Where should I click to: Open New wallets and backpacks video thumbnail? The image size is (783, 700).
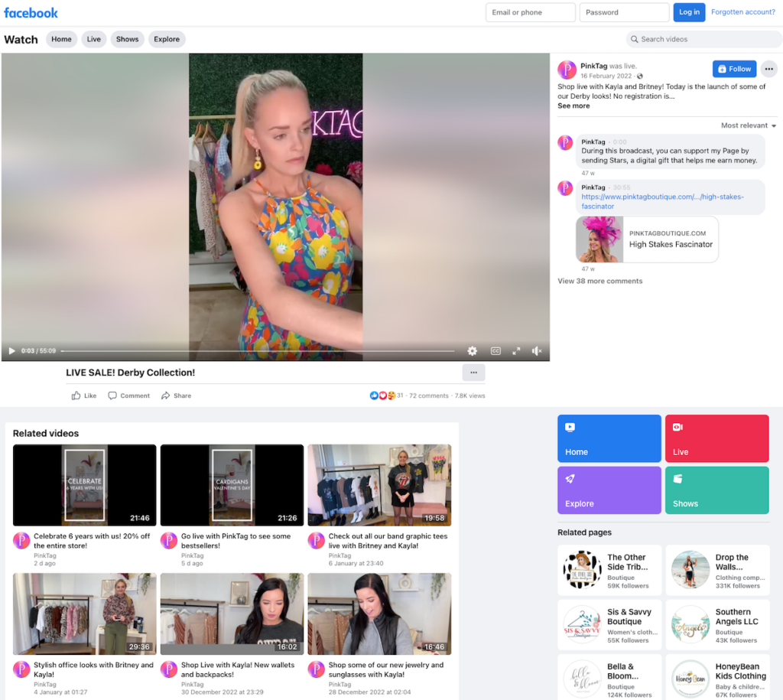point(232,614)
